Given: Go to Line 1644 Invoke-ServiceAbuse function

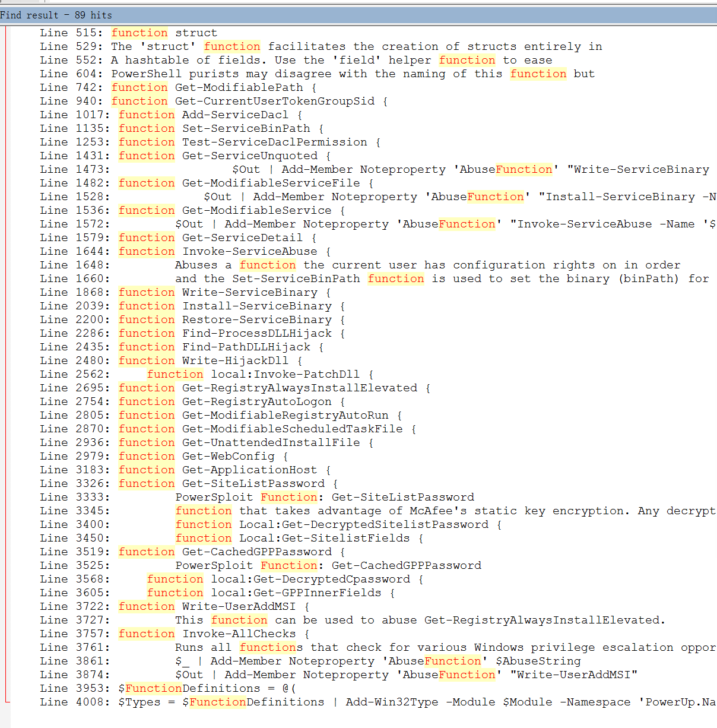Looking at the screenshot, I should tap(185, 251).
